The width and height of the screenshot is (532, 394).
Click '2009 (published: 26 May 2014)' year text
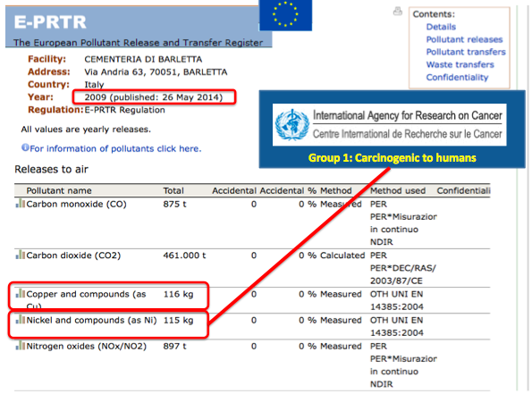tap(154, 97)
